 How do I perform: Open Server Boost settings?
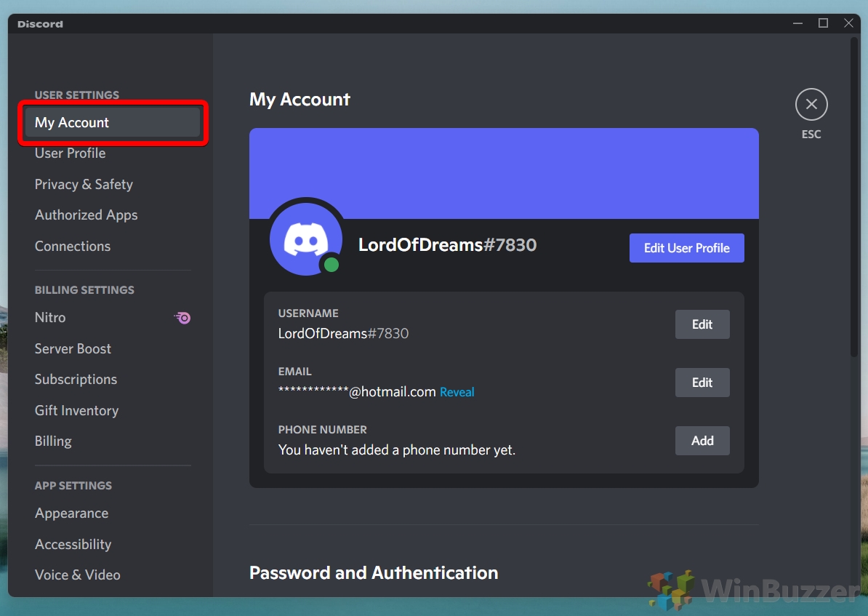[73, 348]
